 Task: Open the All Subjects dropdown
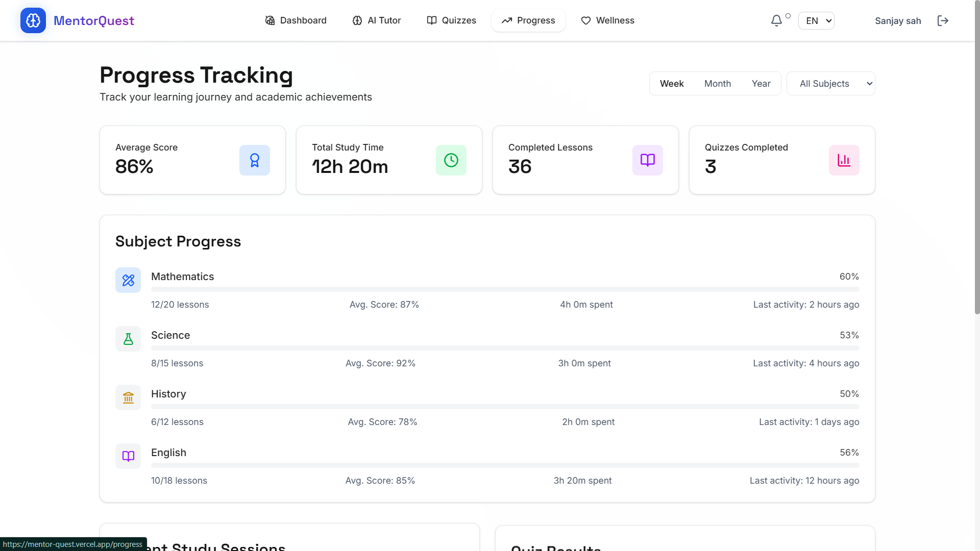pyautogui.click(x=830, y=84)
